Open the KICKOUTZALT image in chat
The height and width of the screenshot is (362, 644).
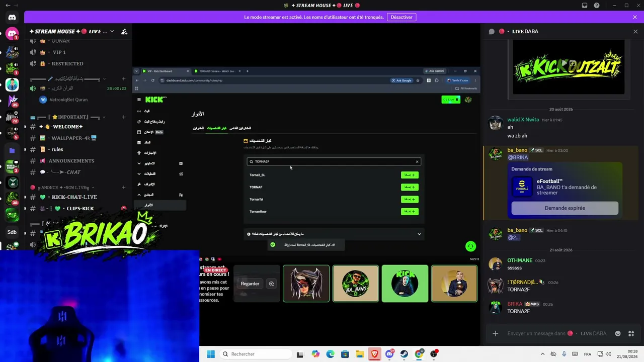coord(569,67)
